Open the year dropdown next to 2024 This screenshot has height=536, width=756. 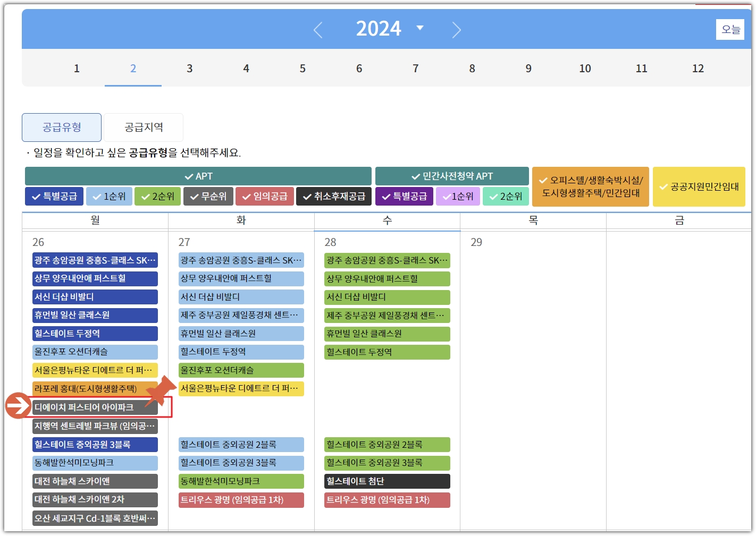[x=419, y=29]
